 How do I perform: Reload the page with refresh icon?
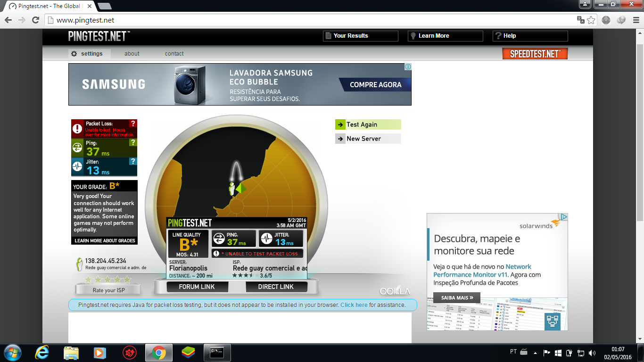(x=35, y=20)
